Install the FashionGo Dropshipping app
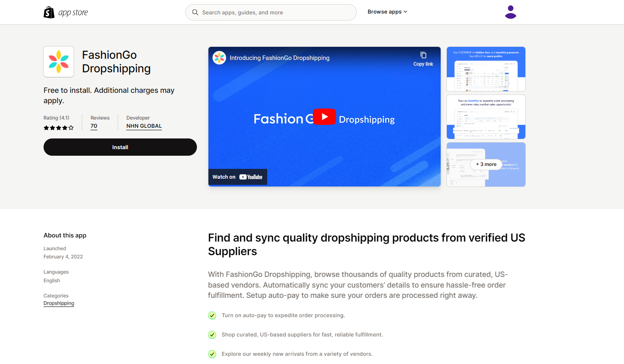Screen dimensions: 624x364 tap(120, 147)
